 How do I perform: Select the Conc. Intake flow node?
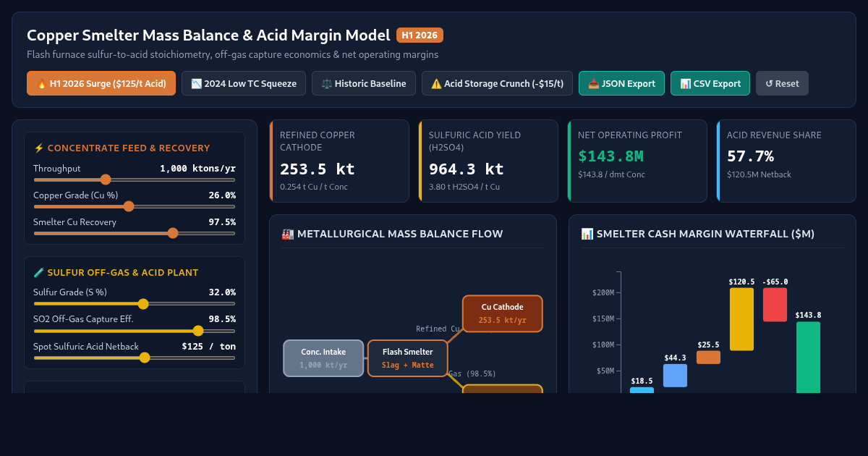pos(323,358)
